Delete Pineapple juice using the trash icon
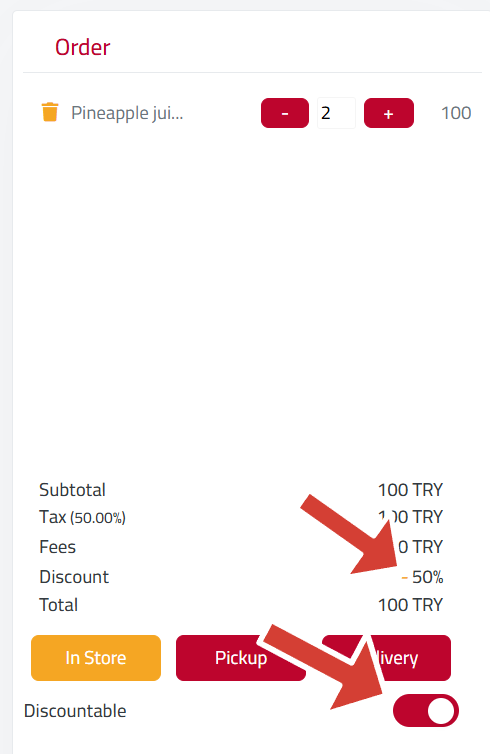The height and width of the screenshot is (754, 490). [50, 113]
